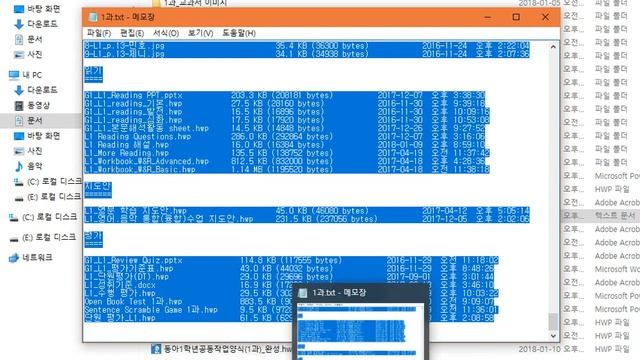Click folder icon of 1과_교과서 이미지
The height and width of the screenshot is (360, 640).
(156, 3)
